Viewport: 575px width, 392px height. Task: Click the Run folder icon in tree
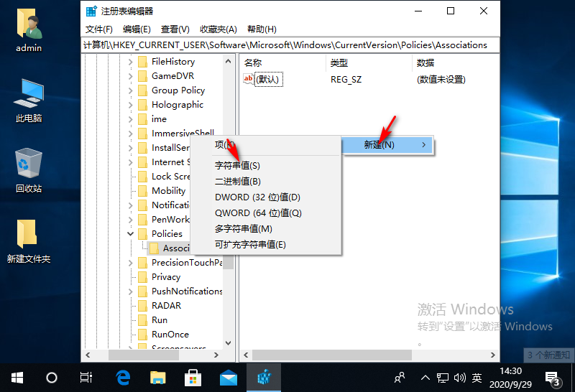(x=142, y=320)
